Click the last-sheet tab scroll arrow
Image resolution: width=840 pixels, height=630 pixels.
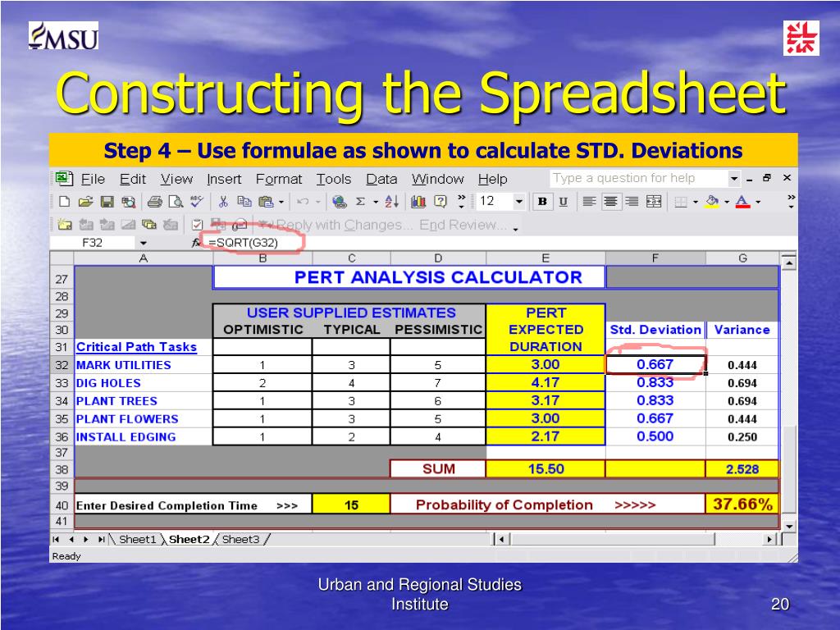click(x=101, y=540)
